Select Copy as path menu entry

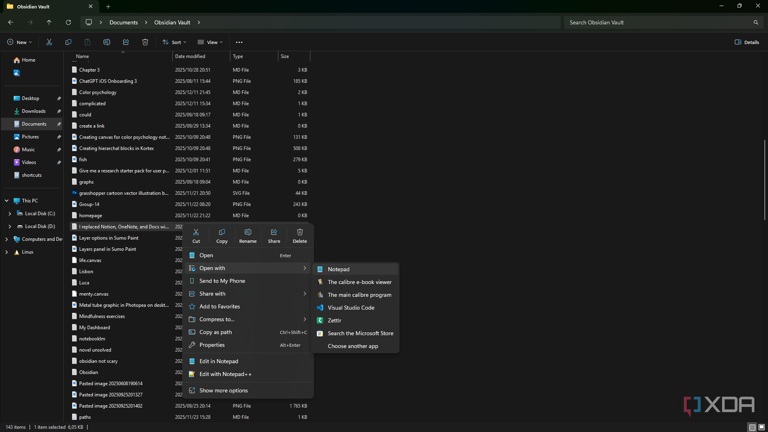[x=215, y=332]
